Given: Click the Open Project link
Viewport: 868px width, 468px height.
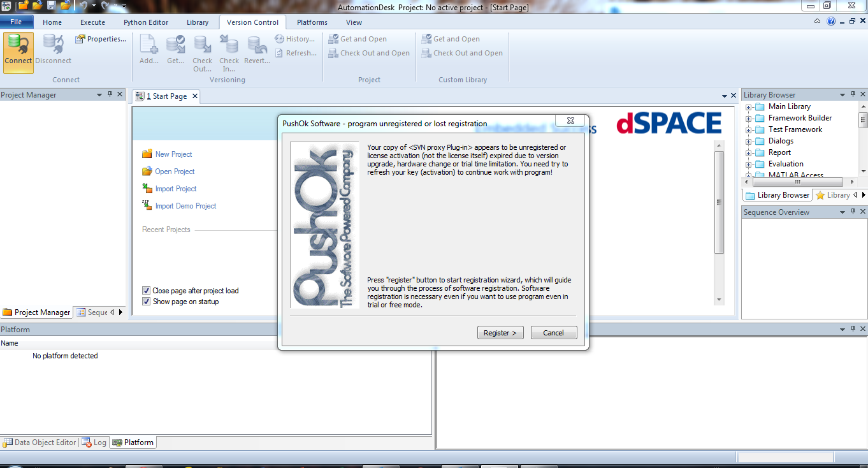Looking at the screenshot, I should tap(175, 172).
